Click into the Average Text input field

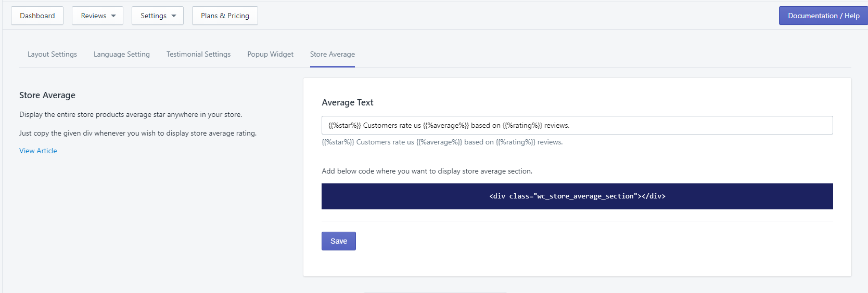577,125
